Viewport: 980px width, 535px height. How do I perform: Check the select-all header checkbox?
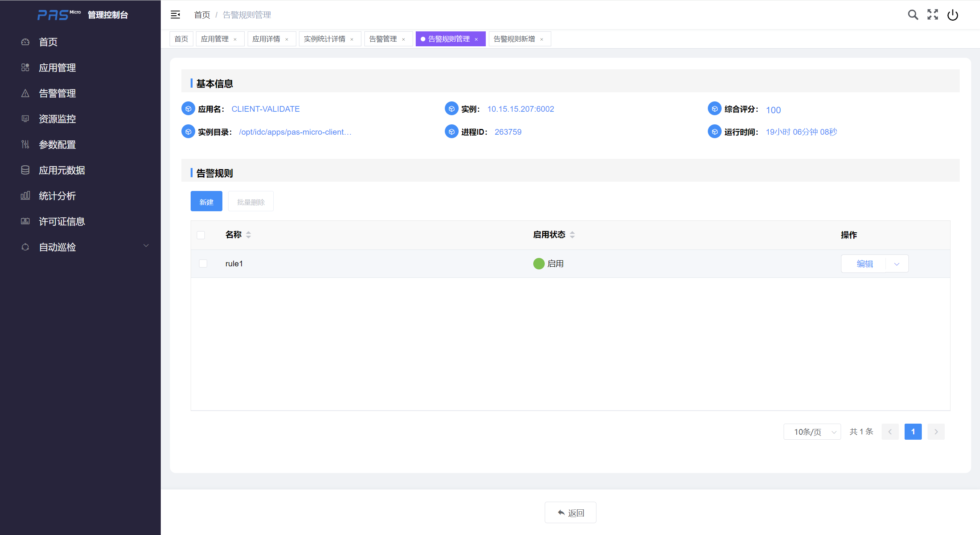(201, 235)
